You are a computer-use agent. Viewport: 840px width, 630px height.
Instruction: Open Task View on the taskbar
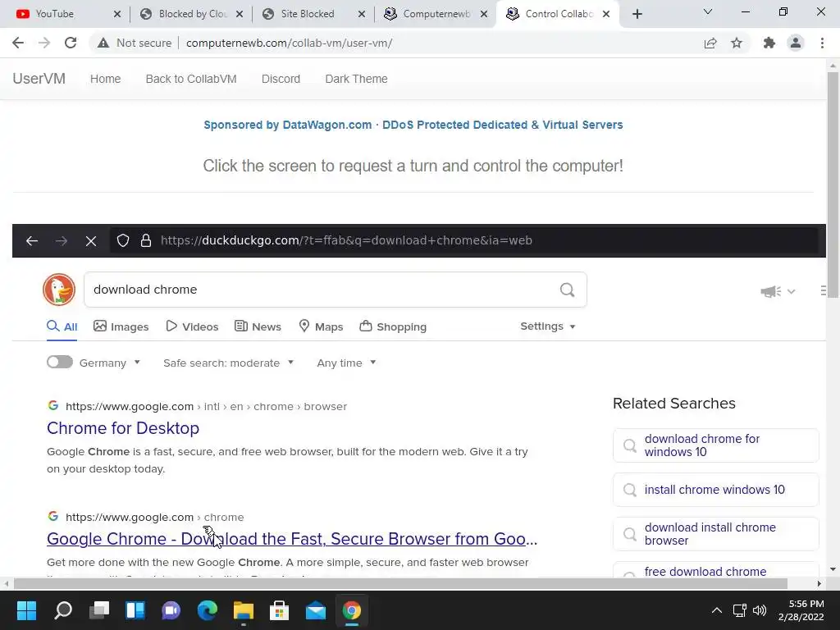(x=99, y=610)
